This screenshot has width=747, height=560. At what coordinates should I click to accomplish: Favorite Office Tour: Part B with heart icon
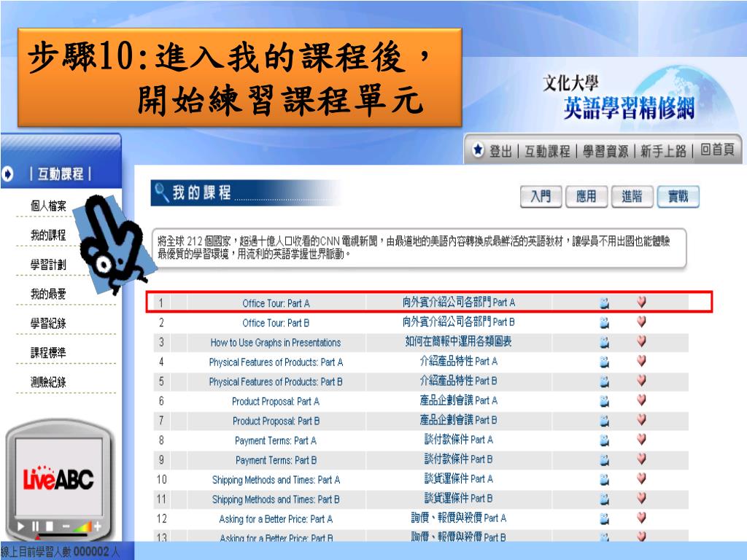pyautogui.click(x=642, y=322)
